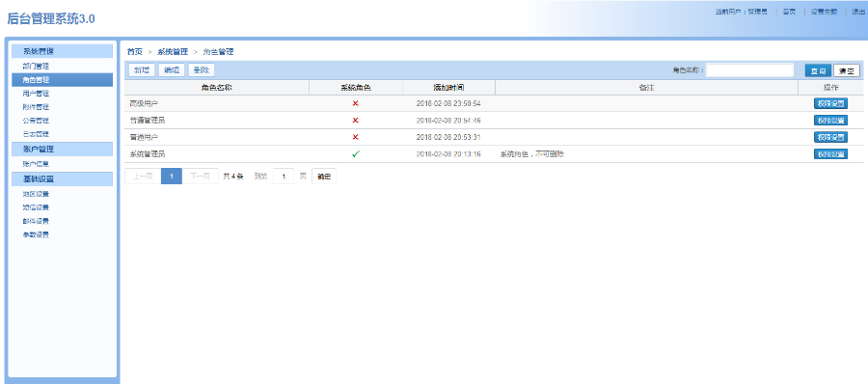868x384 pixels.
Task: Open 权限设置 for 普通管理员
Action: pos(830,121)
